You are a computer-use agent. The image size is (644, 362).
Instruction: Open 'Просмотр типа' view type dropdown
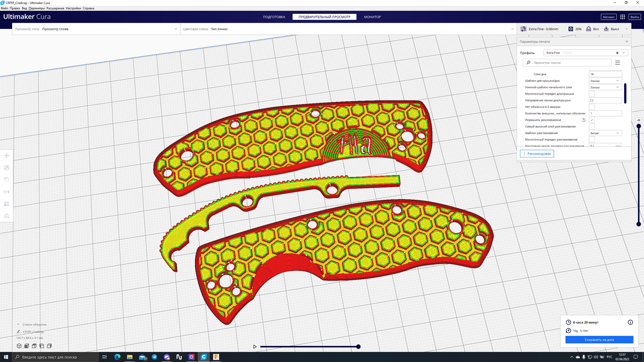tap(96, 29)
